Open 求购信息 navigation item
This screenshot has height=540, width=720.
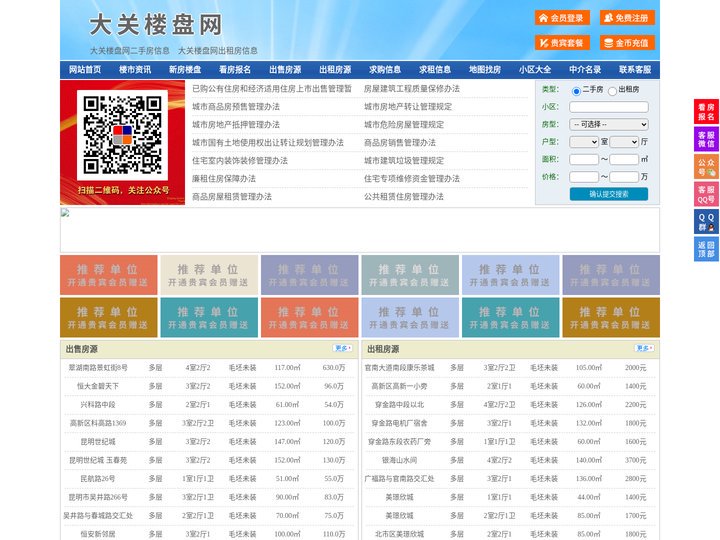click(x=385, y=70)
